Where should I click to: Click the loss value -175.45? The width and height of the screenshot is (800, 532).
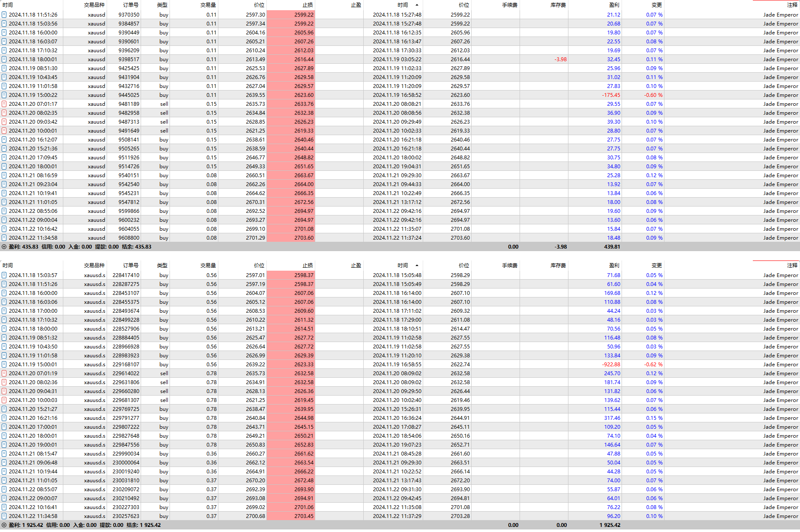pos(611,95)
